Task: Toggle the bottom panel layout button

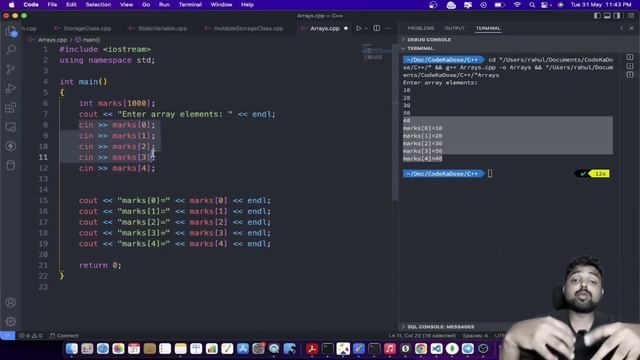Action: (607, 16)
